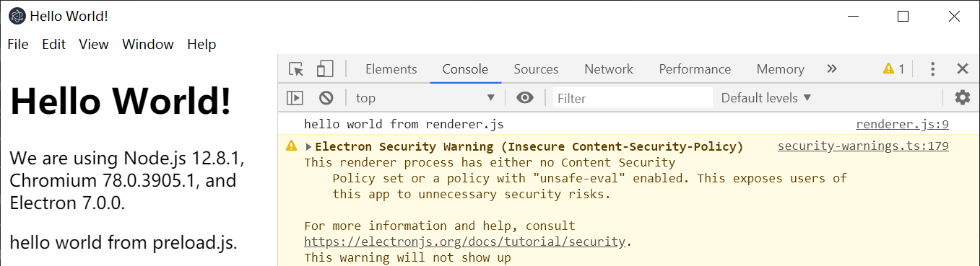Open console settings gear icon

[962, 98]
